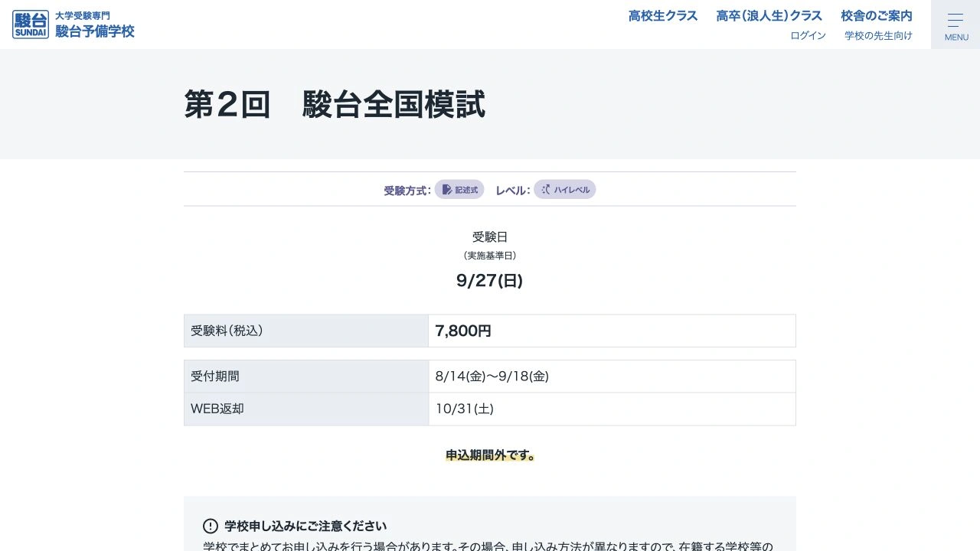This screenshot has height=551, width=980.
Task: Open 校舎のご案内 navigation item
Action: tap(877, 15)
